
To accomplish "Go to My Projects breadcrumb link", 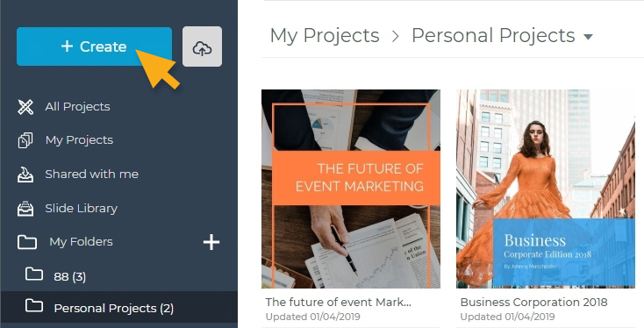I will click(x=325, y=36).
